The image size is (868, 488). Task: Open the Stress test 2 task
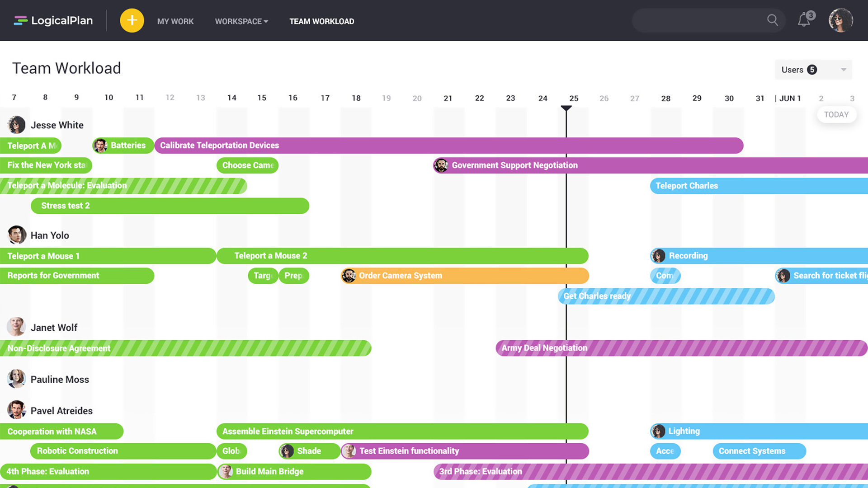[x=170, y=206]
